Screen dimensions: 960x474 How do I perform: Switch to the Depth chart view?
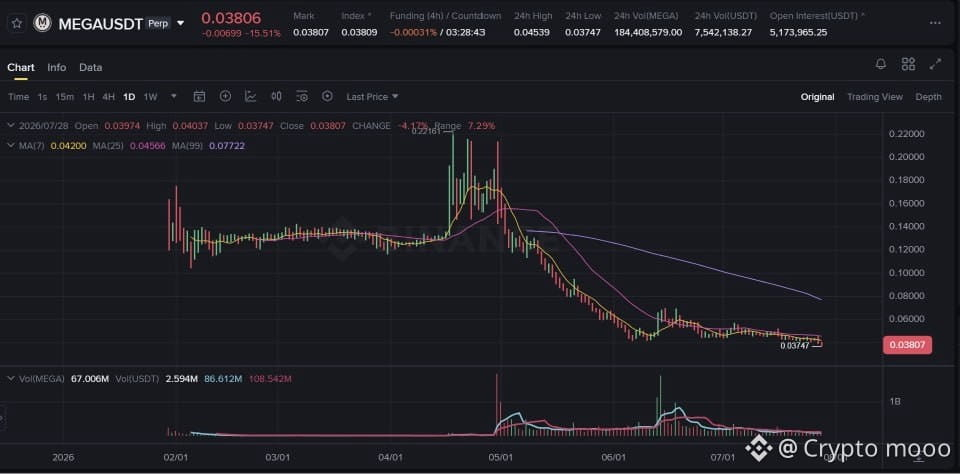929,97
